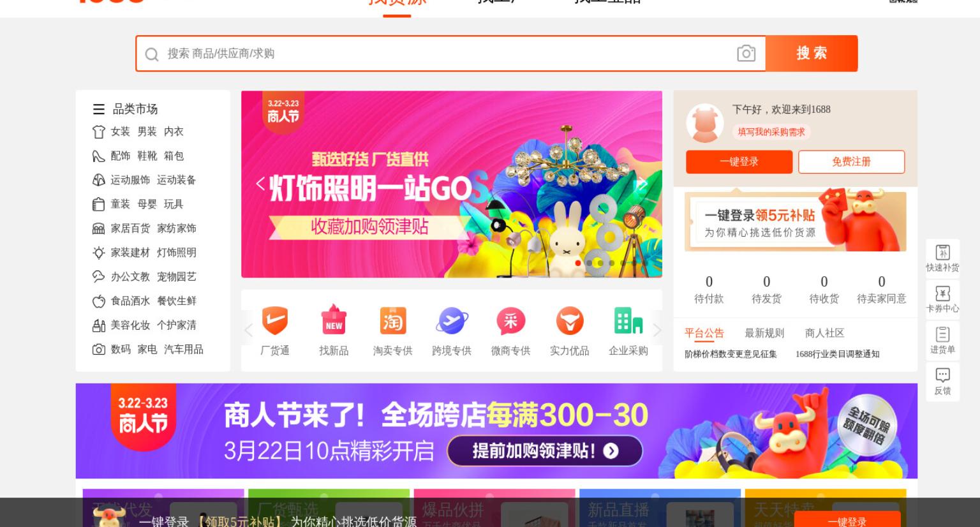980x527 pixels.
Task: Collapse shortcut row with left arrow
Action: click(248, 330)
